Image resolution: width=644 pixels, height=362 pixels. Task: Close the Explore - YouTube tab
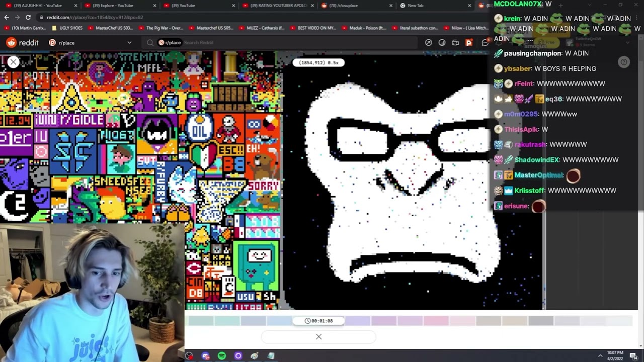(x=154, y=6)
